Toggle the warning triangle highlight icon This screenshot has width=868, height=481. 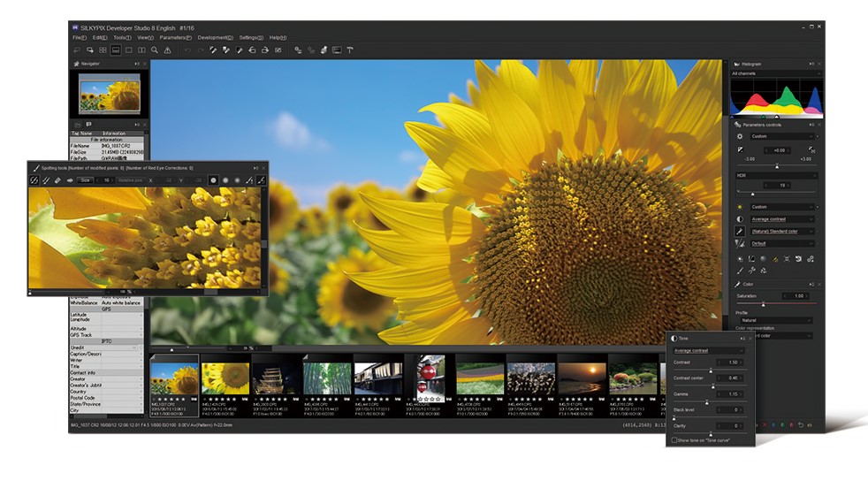[x=167, y=50]
